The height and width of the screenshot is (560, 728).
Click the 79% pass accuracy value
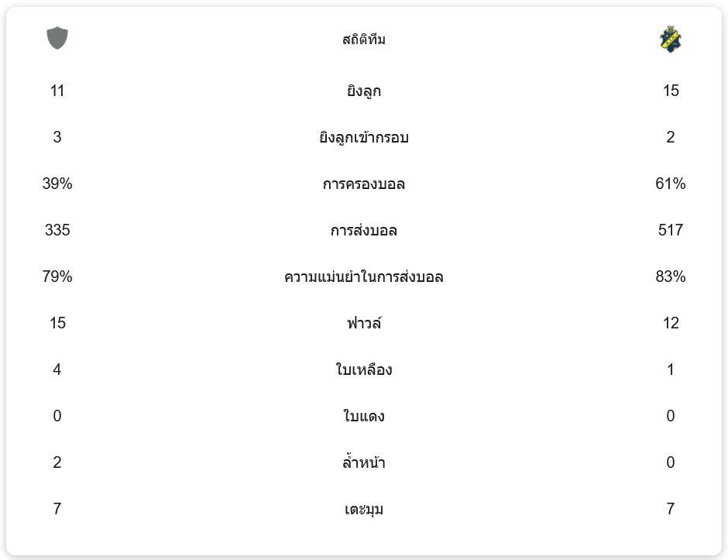tap(57, 277)
